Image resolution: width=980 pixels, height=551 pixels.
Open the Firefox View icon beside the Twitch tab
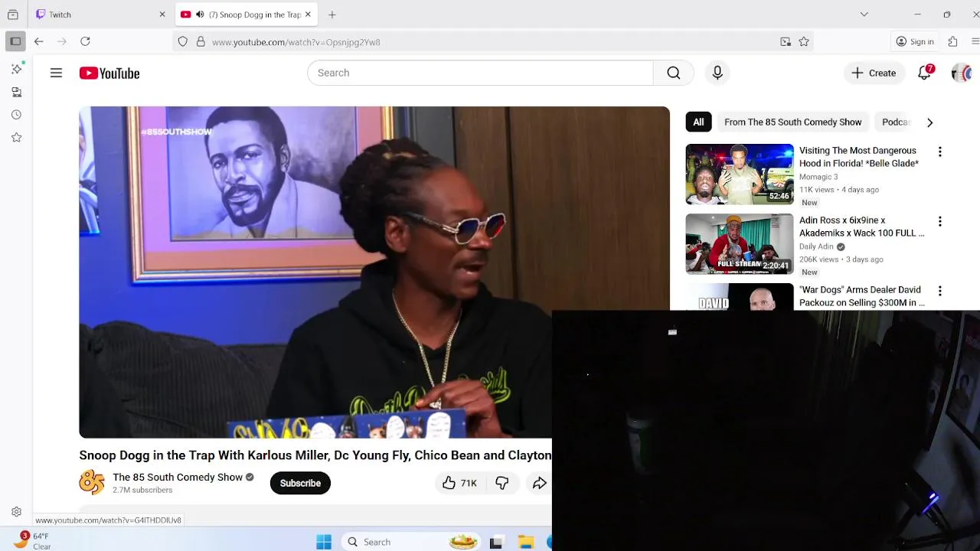tap(13, 15)
